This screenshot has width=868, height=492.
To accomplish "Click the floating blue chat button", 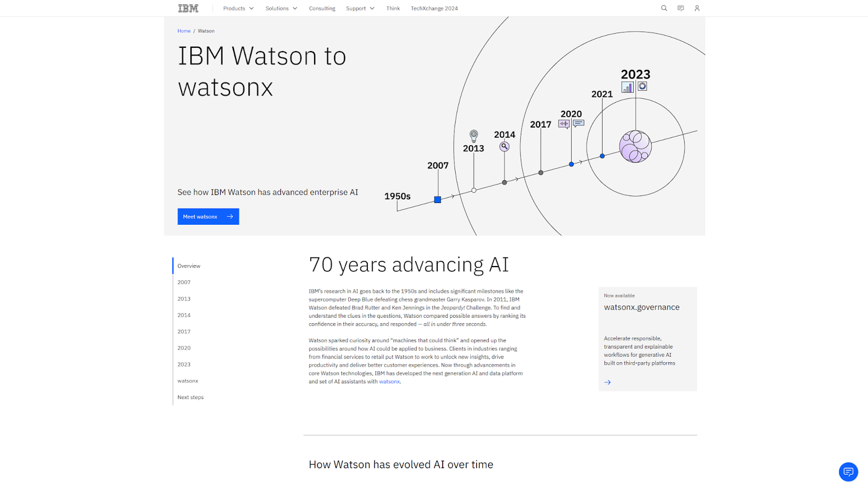I will (x=848, y=472).
